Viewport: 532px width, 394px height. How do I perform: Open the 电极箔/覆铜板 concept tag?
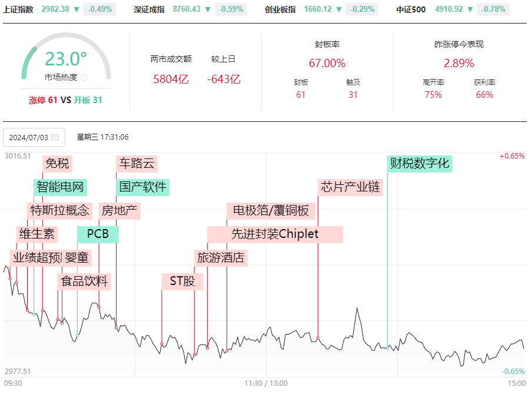pyautogui.click(x=271, y=211)
